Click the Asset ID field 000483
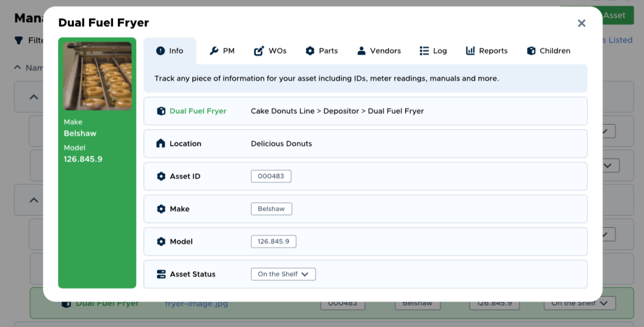The width and height of the screenshot is (644, 327). pos(271,176)
